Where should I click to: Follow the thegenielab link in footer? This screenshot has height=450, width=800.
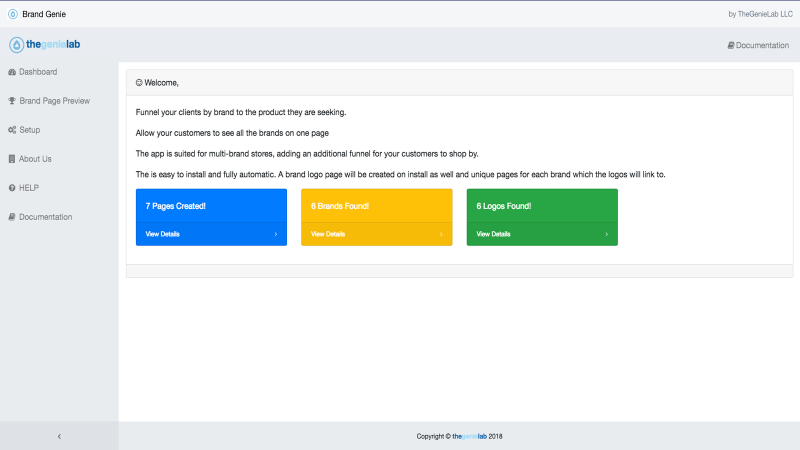pos(469,436)
